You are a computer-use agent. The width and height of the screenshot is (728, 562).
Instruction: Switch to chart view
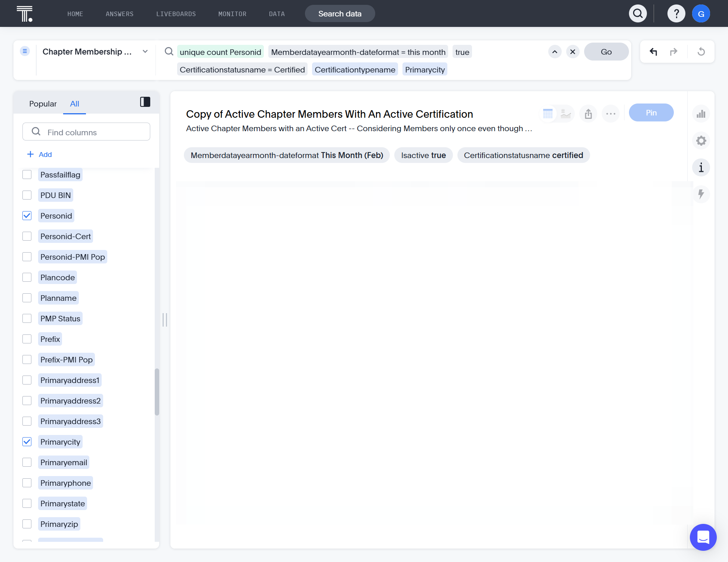[x=566, y=114]
